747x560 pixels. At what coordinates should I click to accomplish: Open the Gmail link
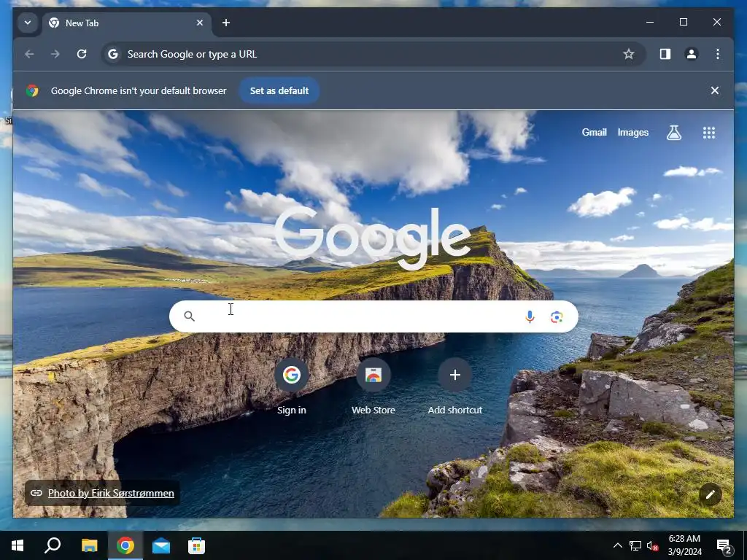click(594, 133)
